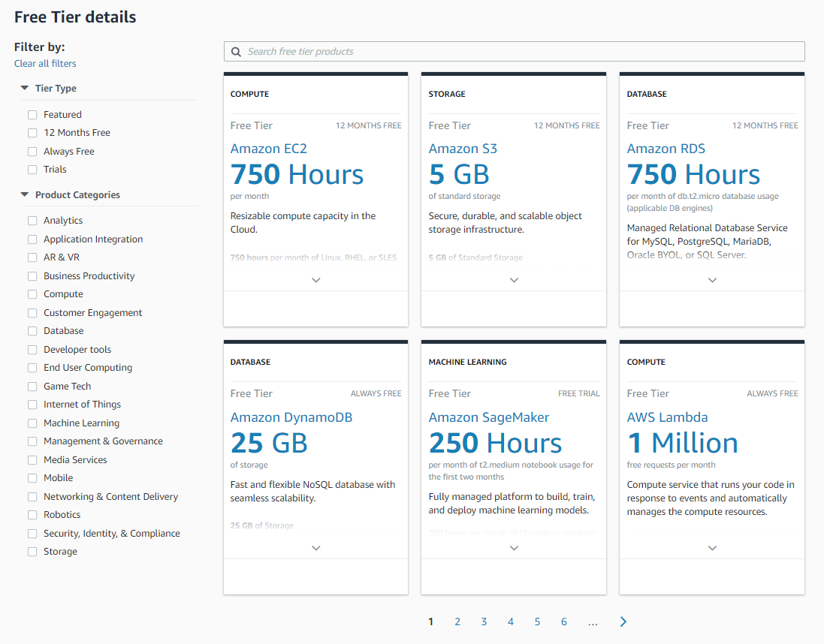
Task: Click the STORAGE card heading
Action: pyautogui.click(x=447, y=94)
